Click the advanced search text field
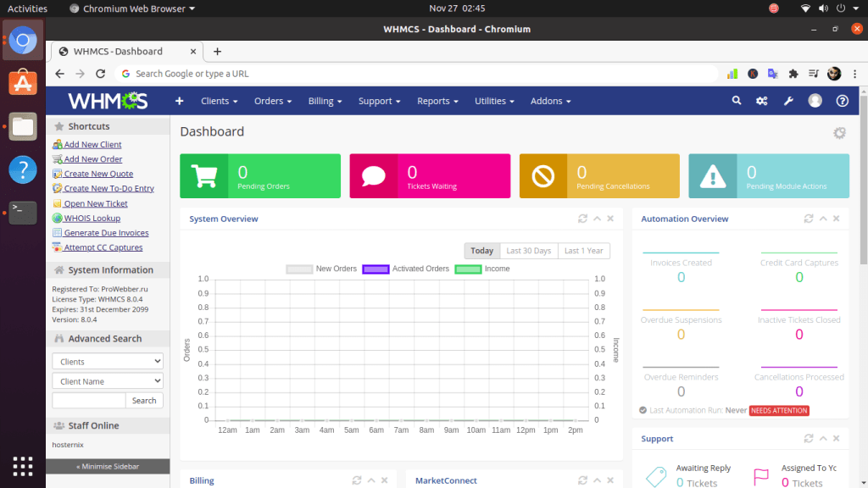 click(x=88, y=401)
